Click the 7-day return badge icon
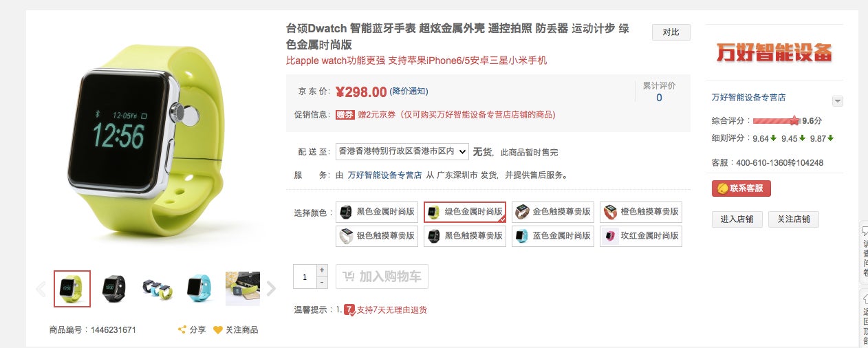The width and height of the screenshot is (868, 348). click(349, 310)
